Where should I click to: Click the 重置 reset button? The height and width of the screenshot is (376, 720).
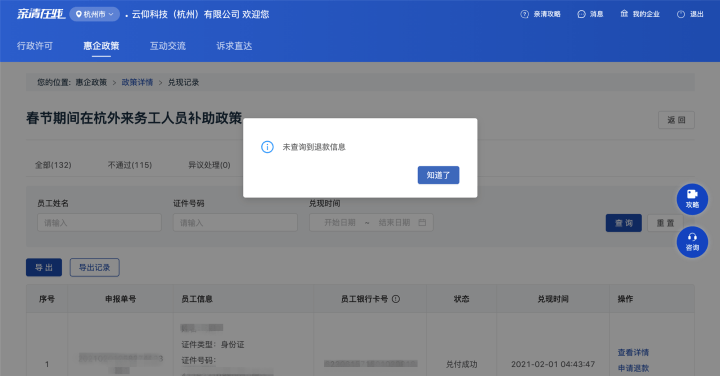click(x=665, y=223)
